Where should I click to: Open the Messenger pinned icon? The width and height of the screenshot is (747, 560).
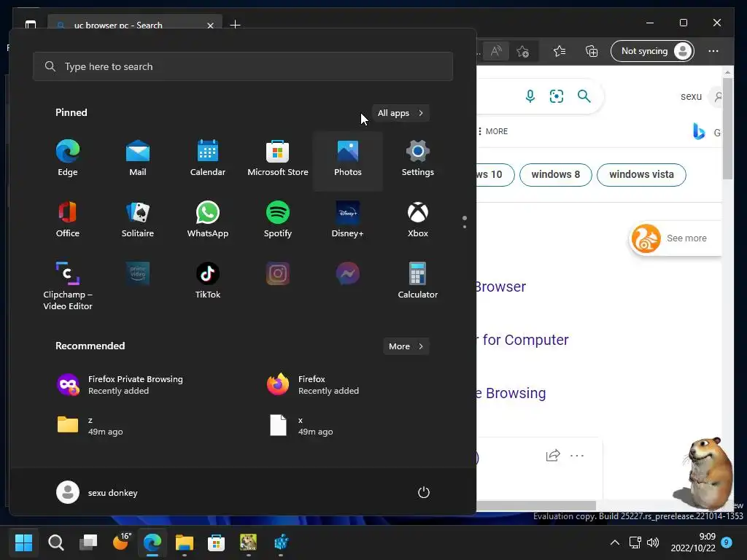coord(348,274)
